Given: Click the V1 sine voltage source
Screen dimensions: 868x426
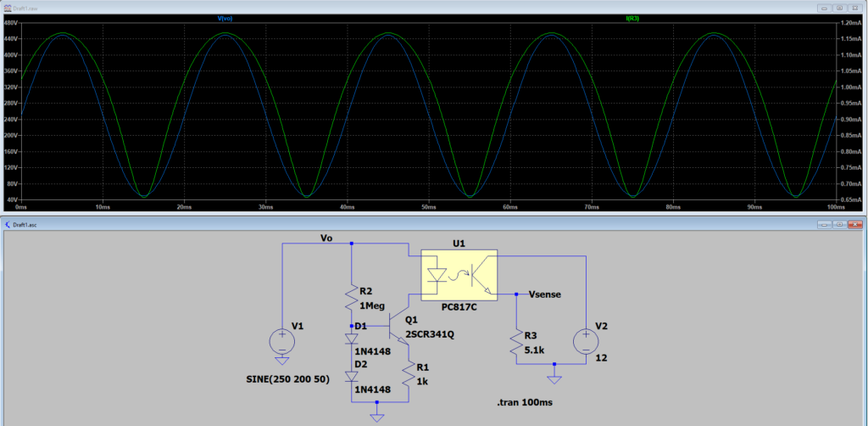Looking at the screenshot, I should [281, 342].
